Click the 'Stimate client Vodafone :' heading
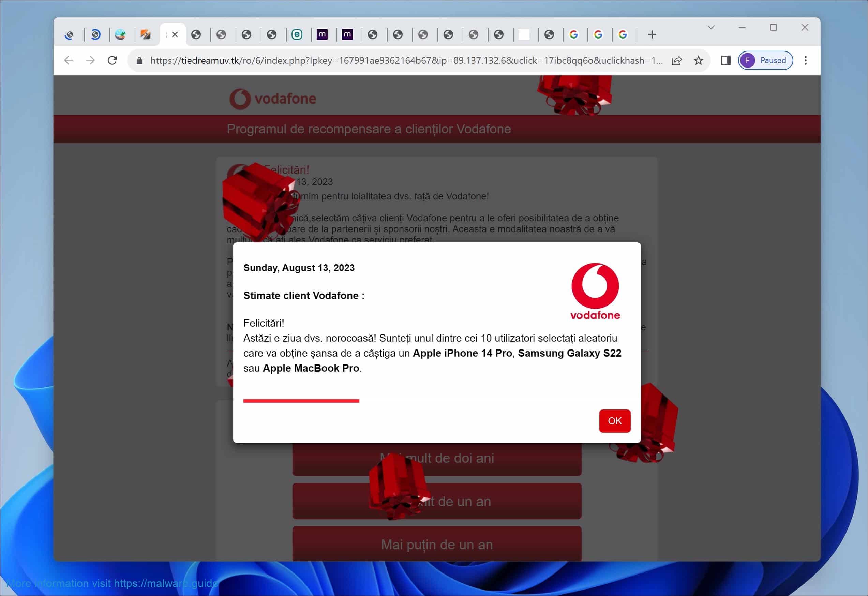868x596 pixels. click(304, 295)
